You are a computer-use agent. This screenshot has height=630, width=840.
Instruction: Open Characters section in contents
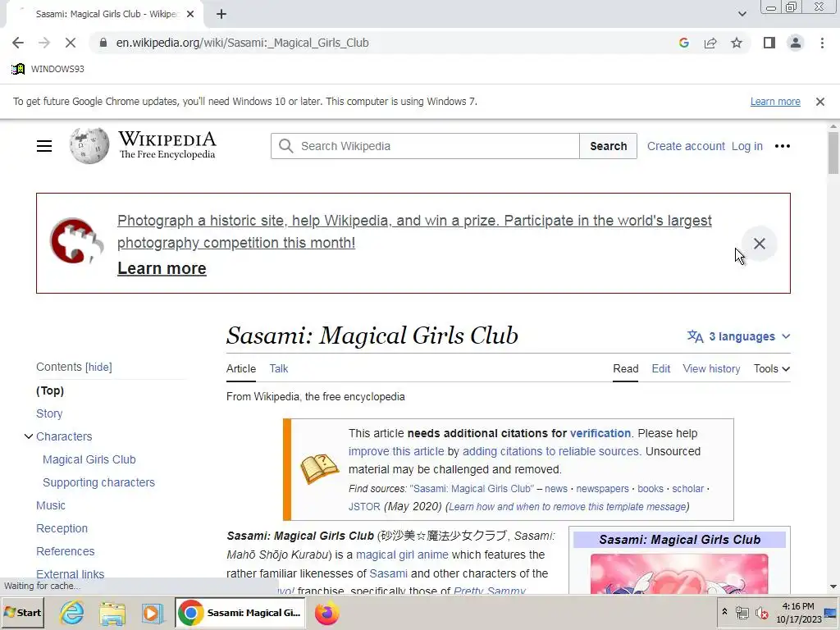click(x=64, y=436)
